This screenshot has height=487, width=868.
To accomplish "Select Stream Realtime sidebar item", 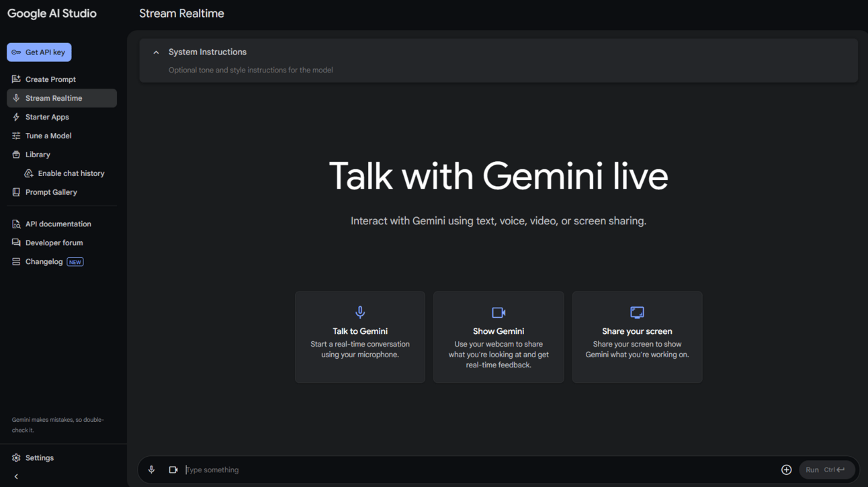I will [x=62, y=98].
